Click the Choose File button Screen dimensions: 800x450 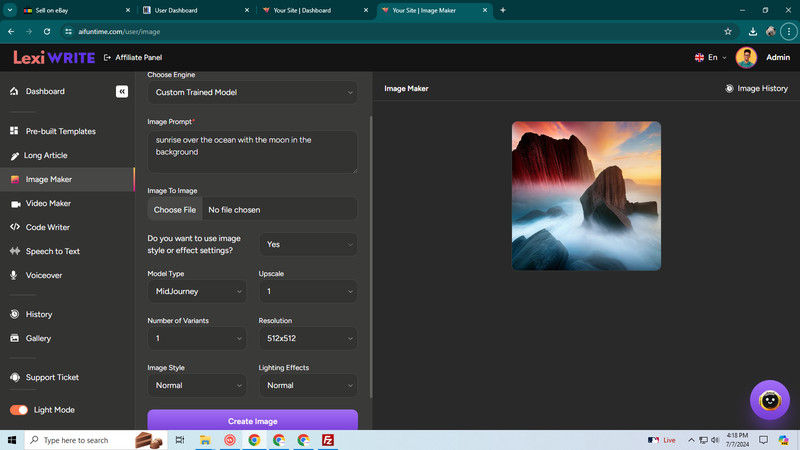tap(174, 210)
